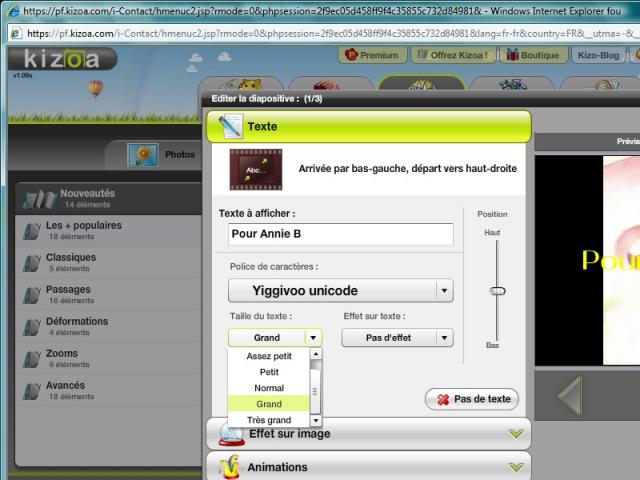
Task: Choose Assez petit from size list
Action: click(269, 356)
